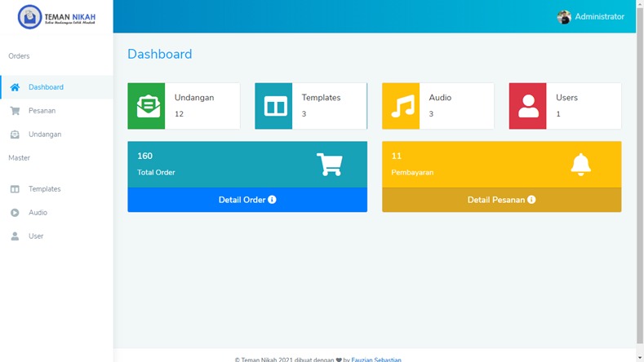Select User in the sidebar menu
This screenshot has width=644, height=362.
coord(36,236)
